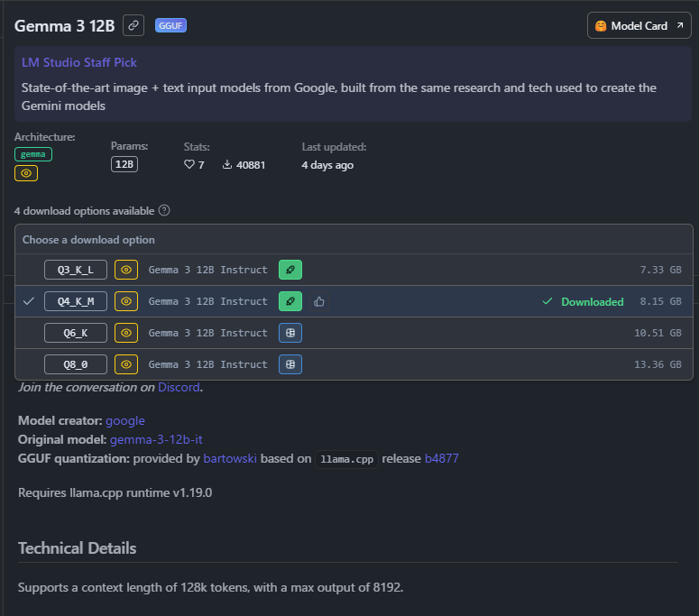Click the llama.cpp code label
This screenshot has width=699, height=616.
tap(347, 459)
